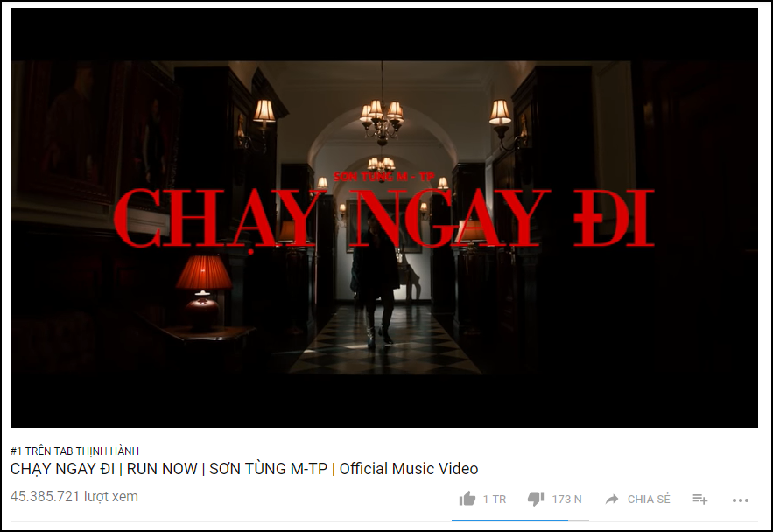
Task: Click the gray dislike portion of ratio bar
Action: tap(579, 520)
